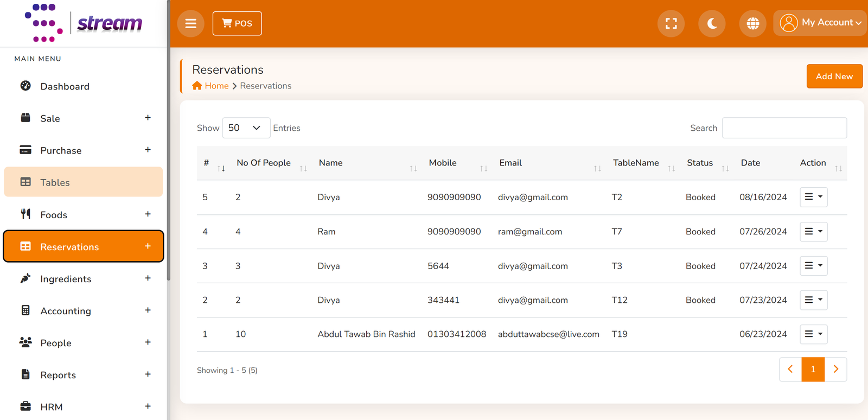Click the Home house icon in breadcrumb

pos(197,85)
